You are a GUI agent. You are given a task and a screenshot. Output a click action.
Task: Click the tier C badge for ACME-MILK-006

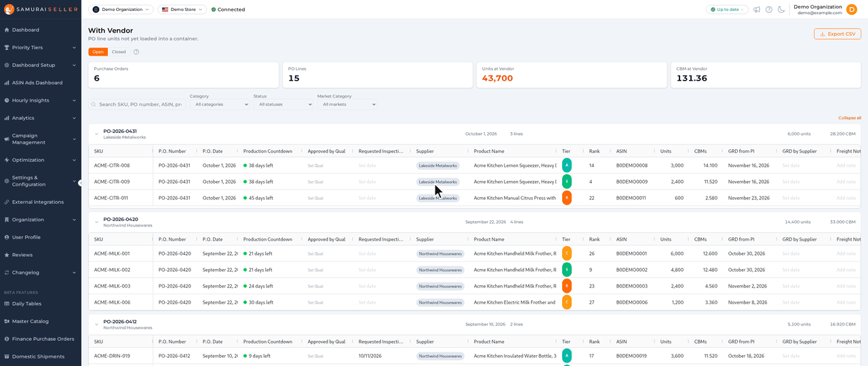[567, 302]
